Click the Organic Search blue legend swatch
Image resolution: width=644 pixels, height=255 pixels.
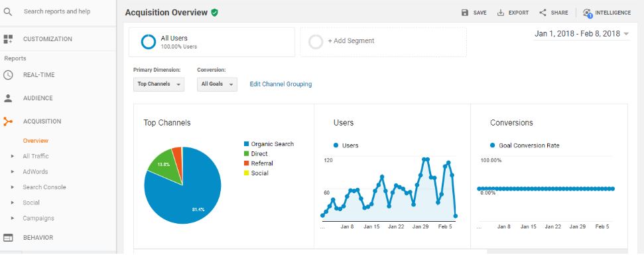point(247,144)
